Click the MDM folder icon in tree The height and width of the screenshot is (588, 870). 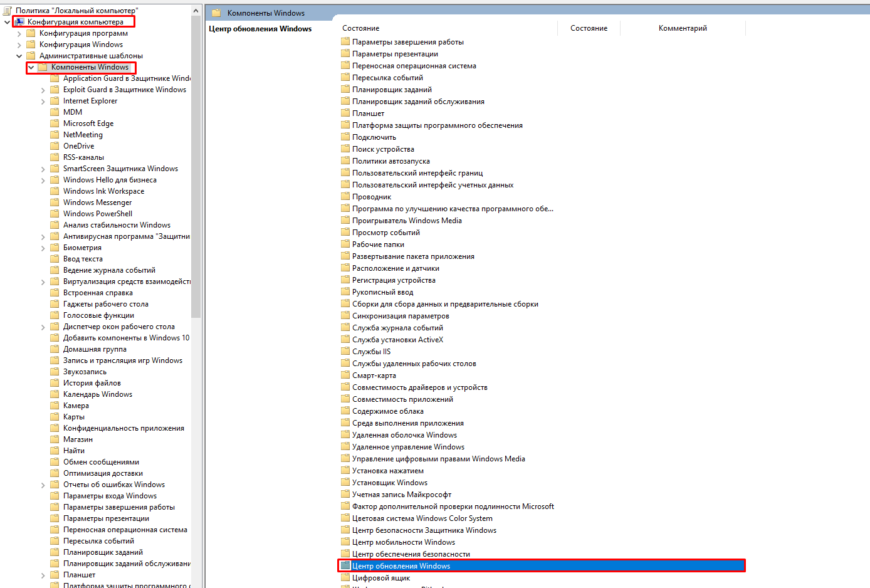pos(55,112)
